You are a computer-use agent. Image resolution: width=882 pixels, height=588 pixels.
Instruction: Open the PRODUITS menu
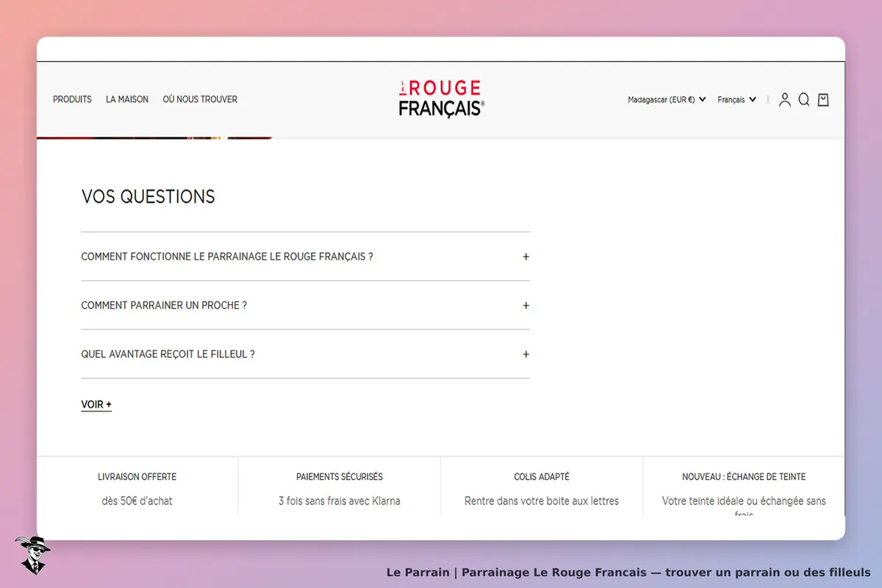point(72,99)
